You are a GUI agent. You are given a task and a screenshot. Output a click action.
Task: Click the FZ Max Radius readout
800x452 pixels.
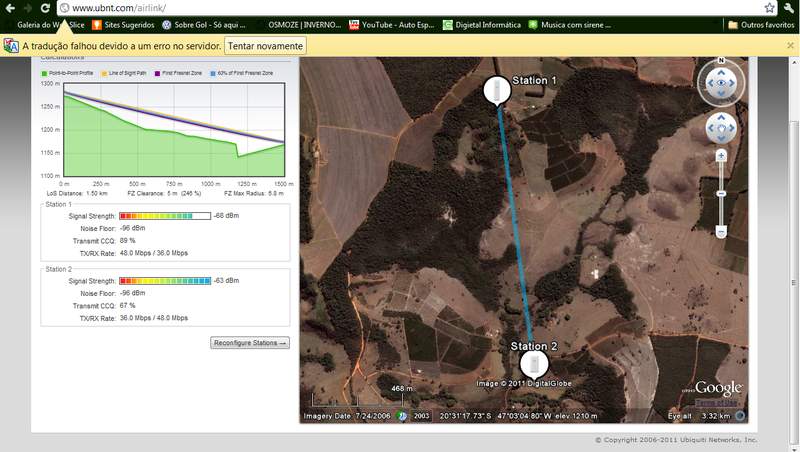coord(254,193)
